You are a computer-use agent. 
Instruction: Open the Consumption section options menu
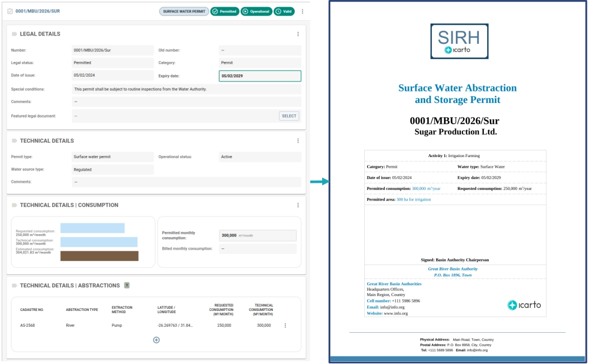pyautogui.click(x=298, y=205)
